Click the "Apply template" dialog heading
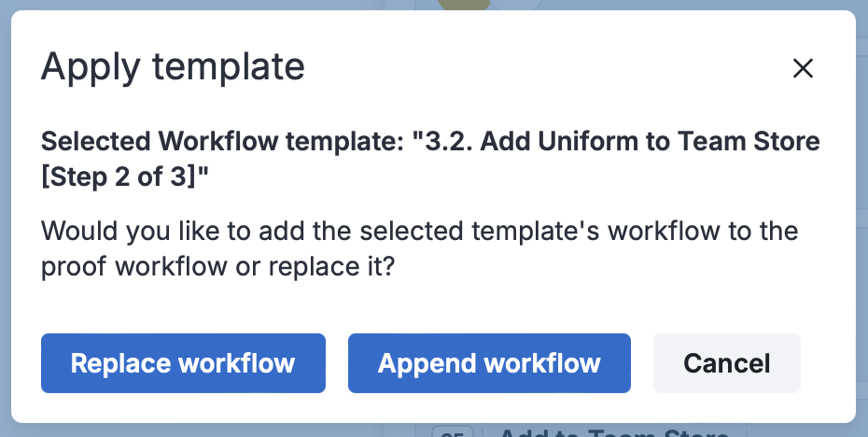 173,67
